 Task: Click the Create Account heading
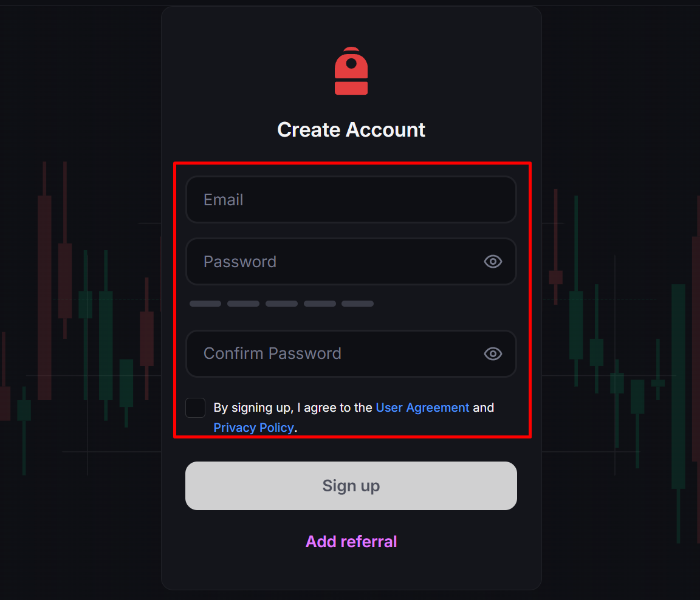click(351, 129)
